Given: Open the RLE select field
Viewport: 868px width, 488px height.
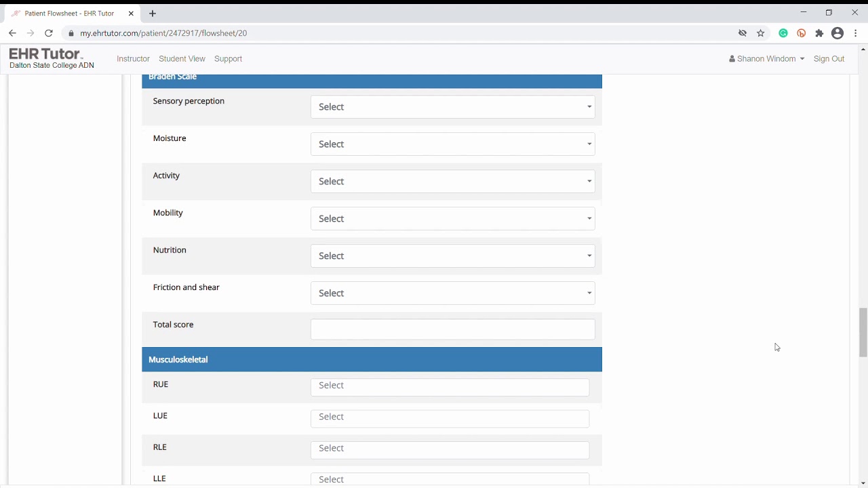Looking at the screenshot, I should (450, 449).
